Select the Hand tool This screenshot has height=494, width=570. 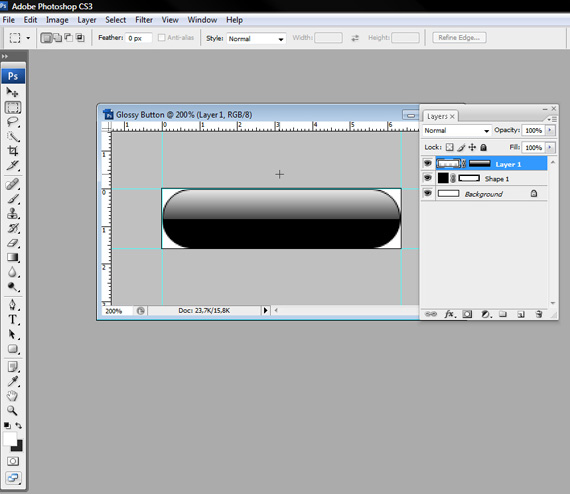coord(12,396)
